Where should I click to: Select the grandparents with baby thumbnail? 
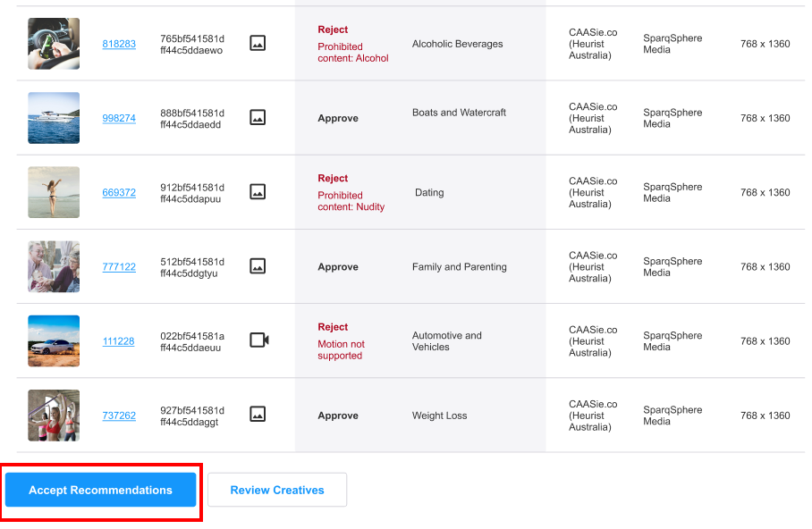point(54,266)
